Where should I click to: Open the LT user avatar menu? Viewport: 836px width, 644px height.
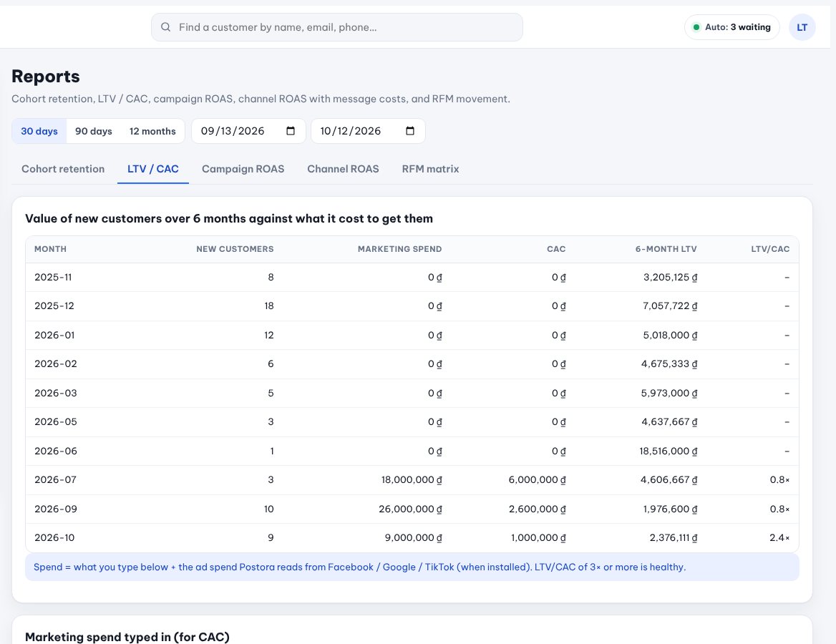[x=802, y=27]
